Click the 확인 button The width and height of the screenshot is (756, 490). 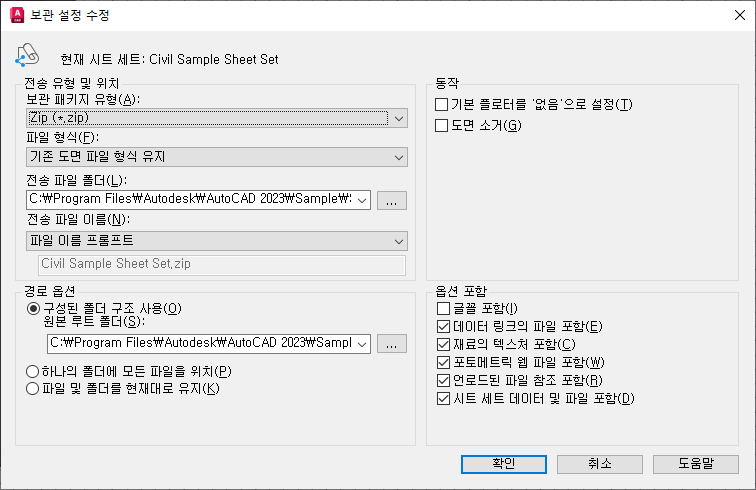[503, 464]
